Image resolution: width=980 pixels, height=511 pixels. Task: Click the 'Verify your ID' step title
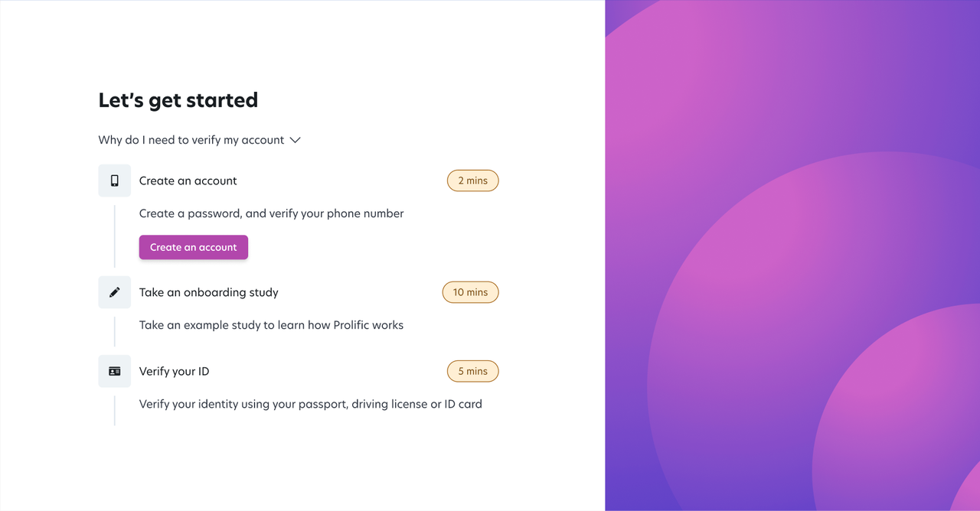coord(174,371)
